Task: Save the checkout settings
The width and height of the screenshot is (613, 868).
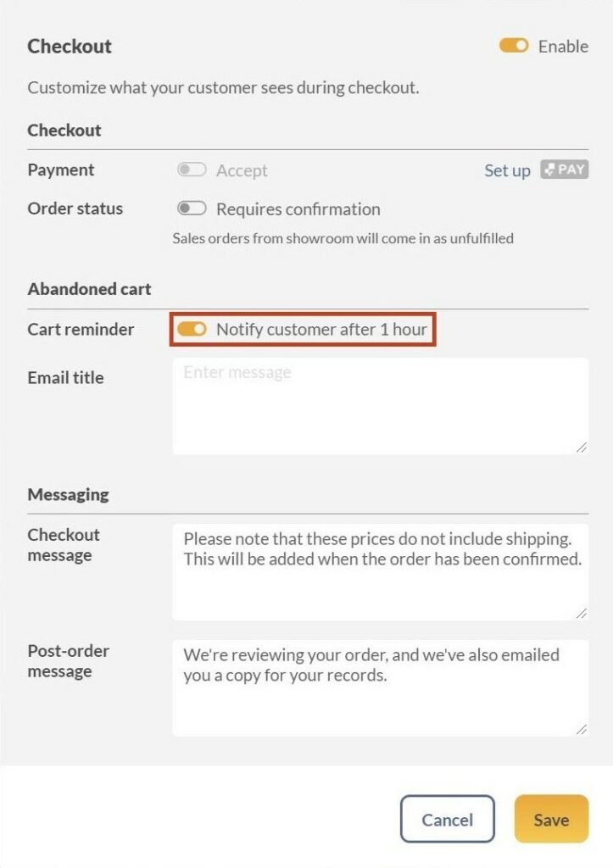Action: (x=552, y=819)
